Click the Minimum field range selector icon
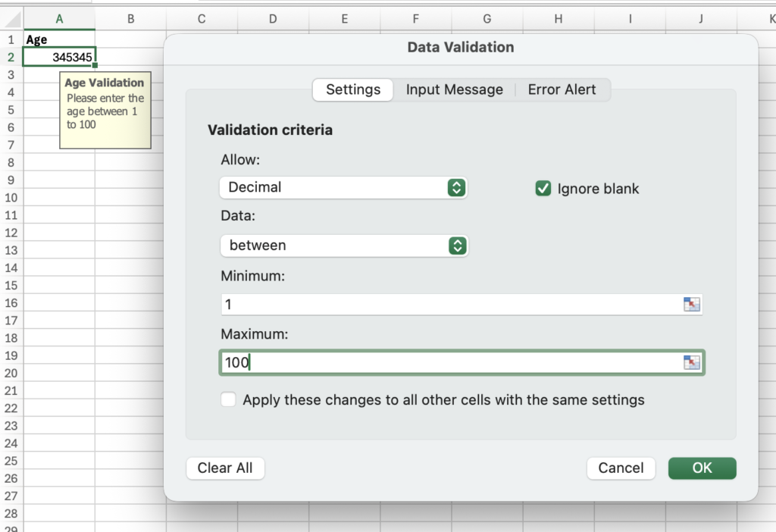 692,305
